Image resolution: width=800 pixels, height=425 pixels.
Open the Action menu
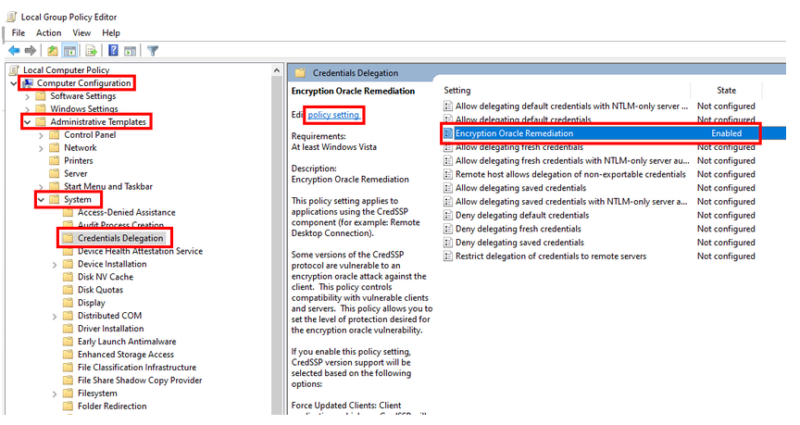pos(48,33)
